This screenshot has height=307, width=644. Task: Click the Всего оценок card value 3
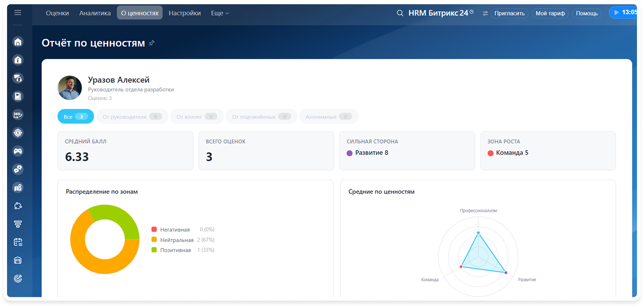point(209,157)
